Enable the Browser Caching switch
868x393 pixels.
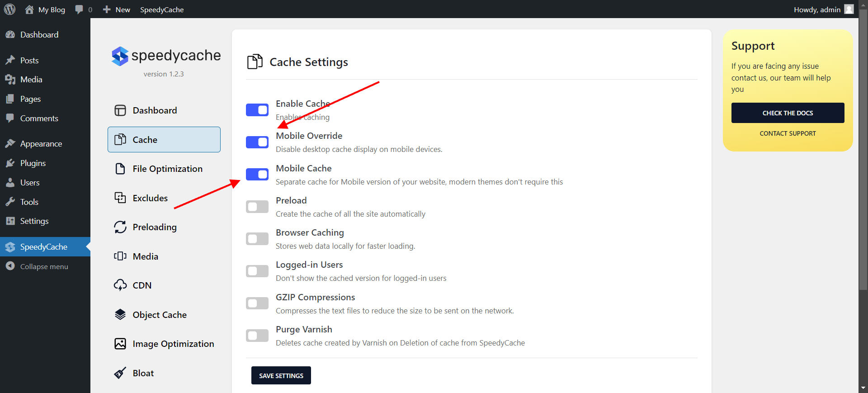pyautogui.click(x=257, y=239)
